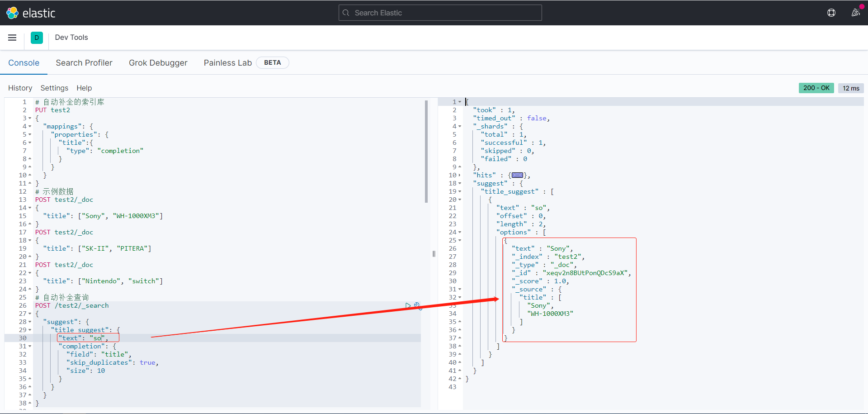Focus the Search Elastic field
This screenshot has width=868, height=414.
coord(440,13)
